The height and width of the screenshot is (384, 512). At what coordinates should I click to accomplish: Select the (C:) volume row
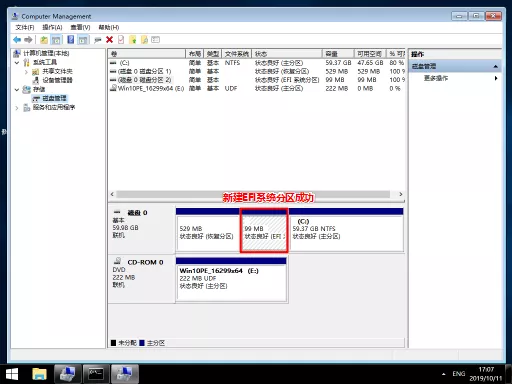pyautogui.click(x=257, y=63)
